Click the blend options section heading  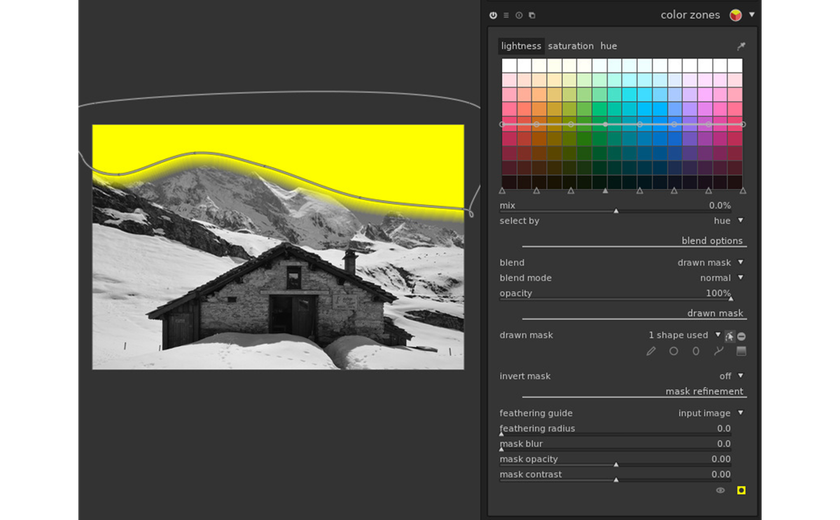711,240
